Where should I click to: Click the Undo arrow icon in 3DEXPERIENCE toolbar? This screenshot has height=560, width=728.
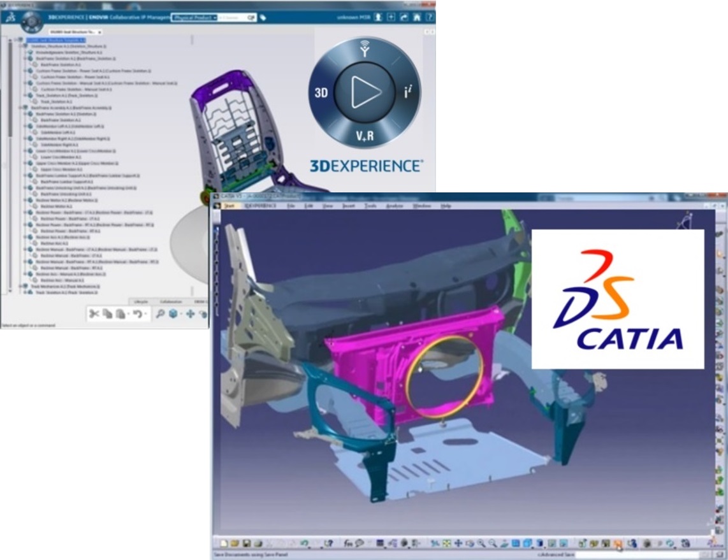point(138,313)
